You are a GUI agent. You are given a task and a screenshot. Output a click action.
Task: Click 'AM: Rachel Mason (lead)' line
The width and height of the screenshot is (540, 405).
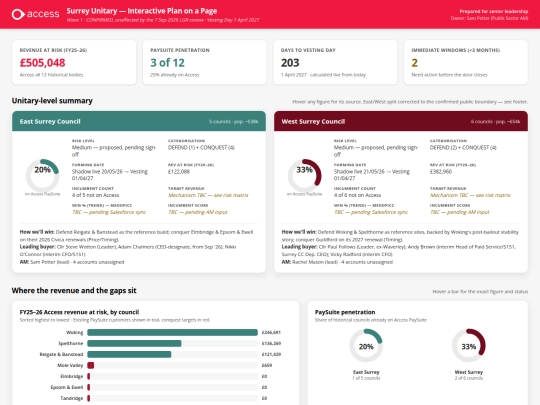(x=337, y=262)
